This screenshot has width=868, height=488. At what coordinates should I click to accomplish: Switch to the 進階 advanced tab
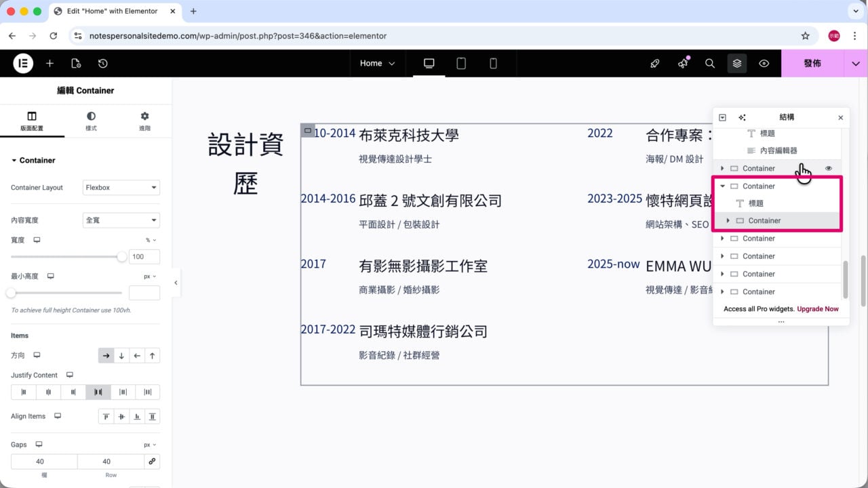[144, 121]
